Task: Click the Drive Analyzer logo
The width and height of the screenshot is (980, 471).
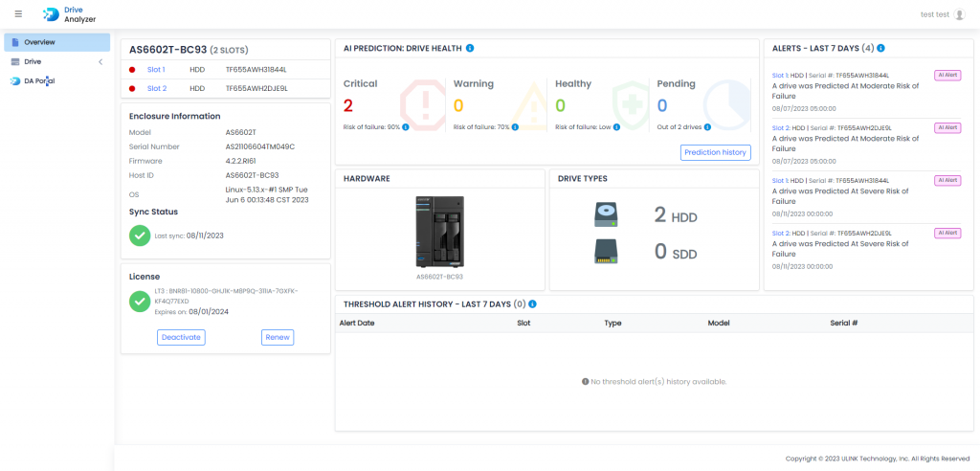Action: point(69,15)
